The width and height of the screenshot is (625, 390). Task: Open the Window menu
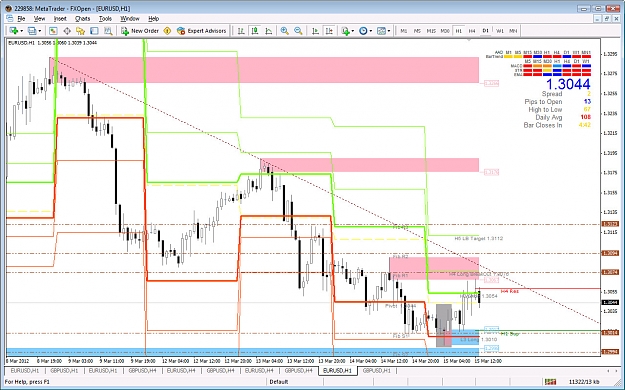pyautogui.click(x=130, y=18)
